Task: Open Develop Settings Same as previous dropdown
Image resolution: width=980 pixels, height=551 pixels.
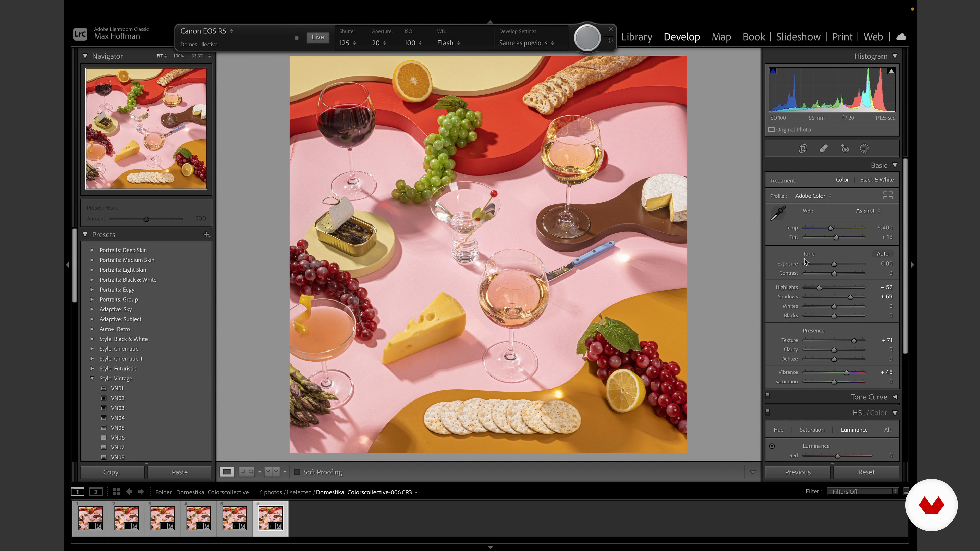Action: tap(526, 43)
